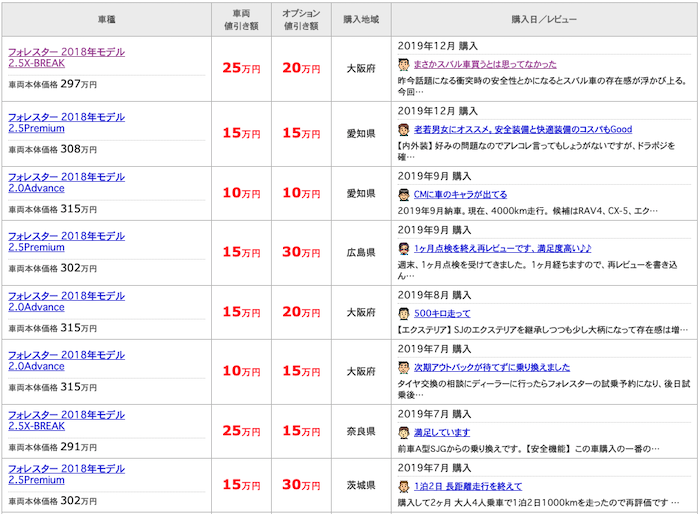
Task: Click reviewer avatar beside 500キロ走って
Action: point(404,313)
